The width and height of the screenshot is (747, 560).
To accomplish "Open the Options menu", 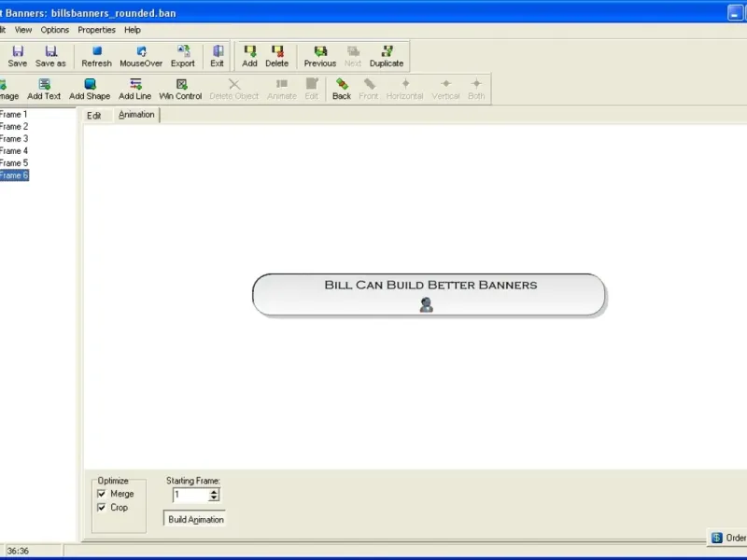I will (x=55, y=30).
